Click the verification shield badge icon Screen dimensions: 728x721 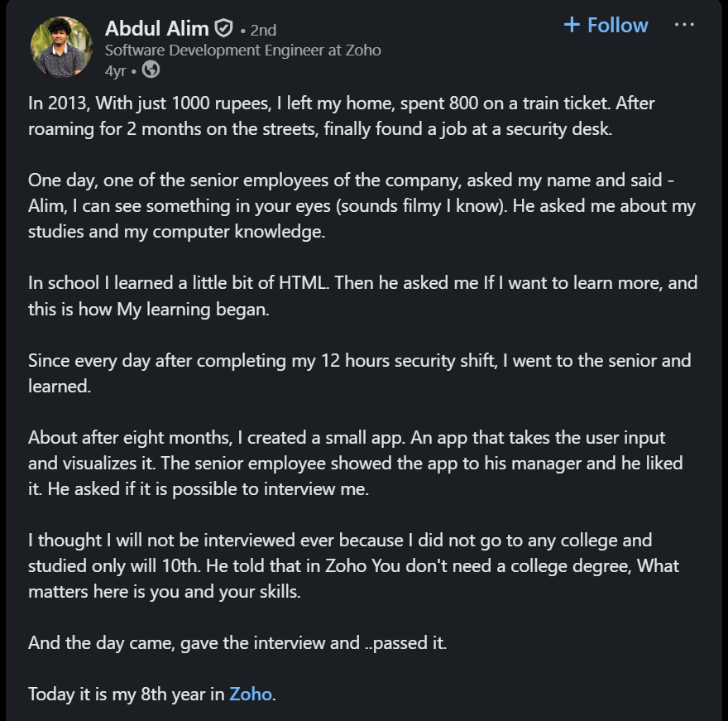coord(223,29)
